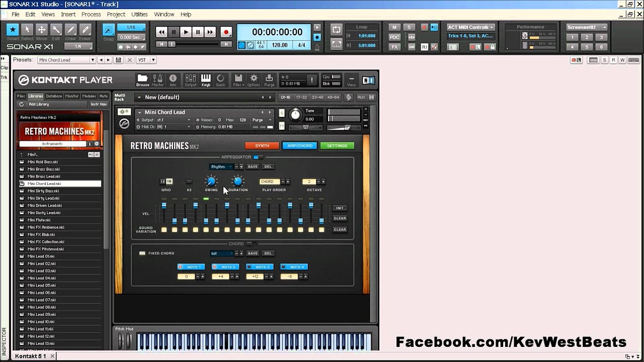The width and height of the screenshot is (644, 362).
Task: Toggle the Arpeggiator power switch
Action: (x=259, y=157)
